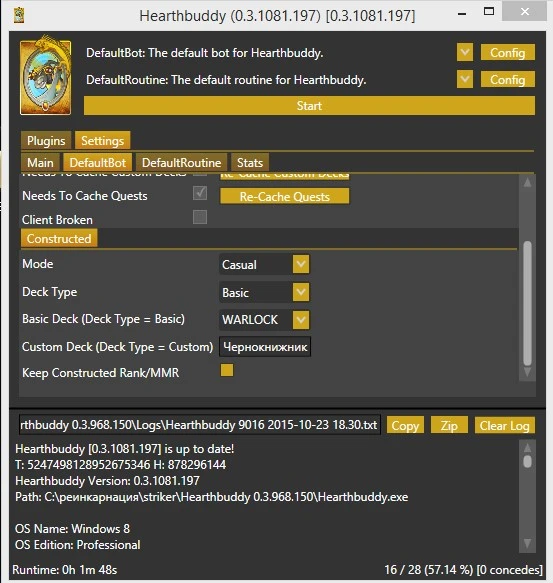The width and height of the screenshot is (553, 583).
Task: Click the 'OS Edition: Professional' log line
Action: point(78,545)
